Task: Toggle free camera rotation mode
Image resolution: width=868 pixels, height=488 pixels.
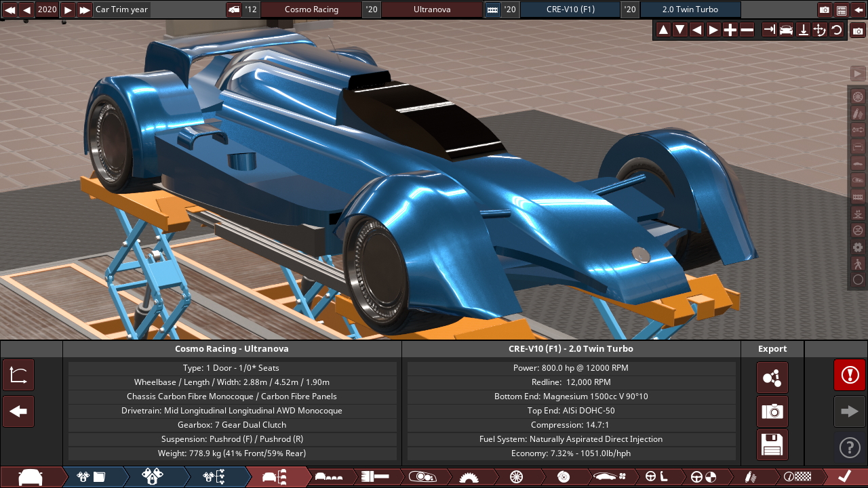Action: [x=820, y=30]
